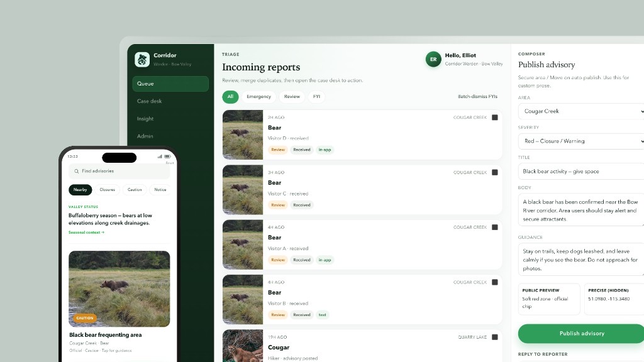The height and width of the screenshot is (362, 644).
Task: Click text tag on Visitor B report
Action: (323, 315)
